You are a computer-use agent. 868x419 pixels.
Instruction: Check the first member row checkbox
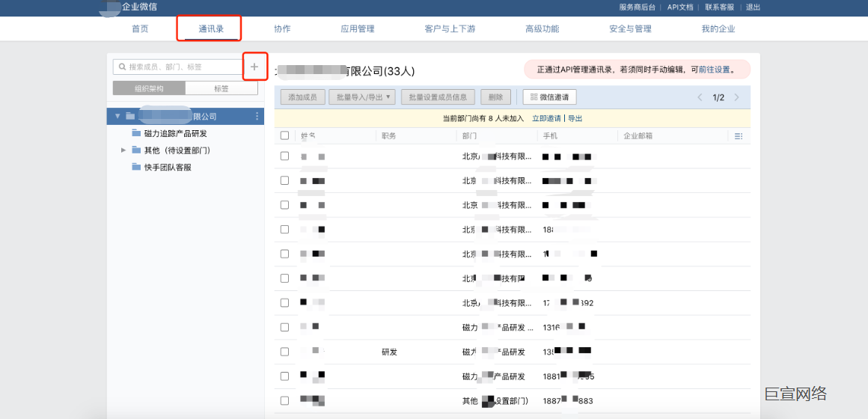click(x=284, y=156)
